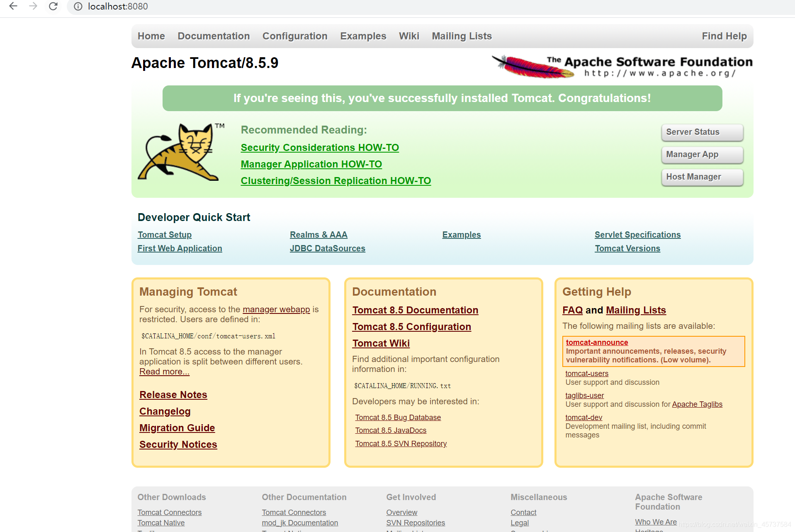Open SVN Repositories link

tap(416, 523)
